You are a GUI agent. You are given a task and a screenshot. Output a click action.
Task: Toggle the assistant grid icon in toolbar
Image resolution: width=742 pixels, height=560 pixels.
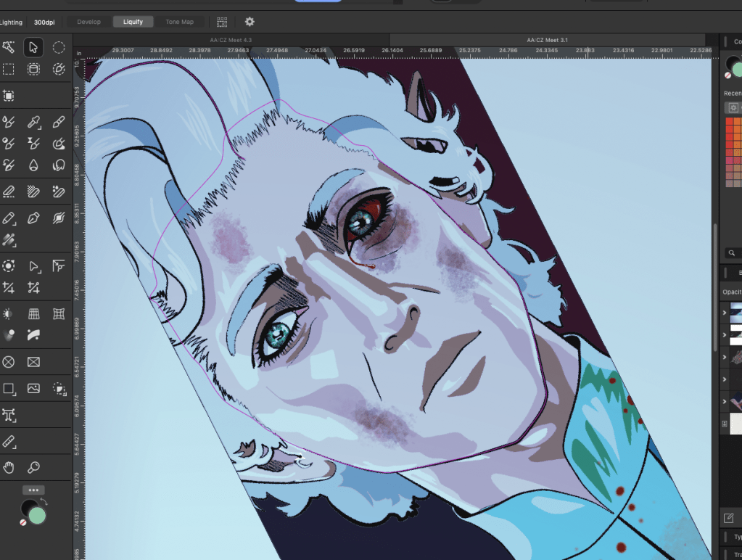tap(222, 22)
